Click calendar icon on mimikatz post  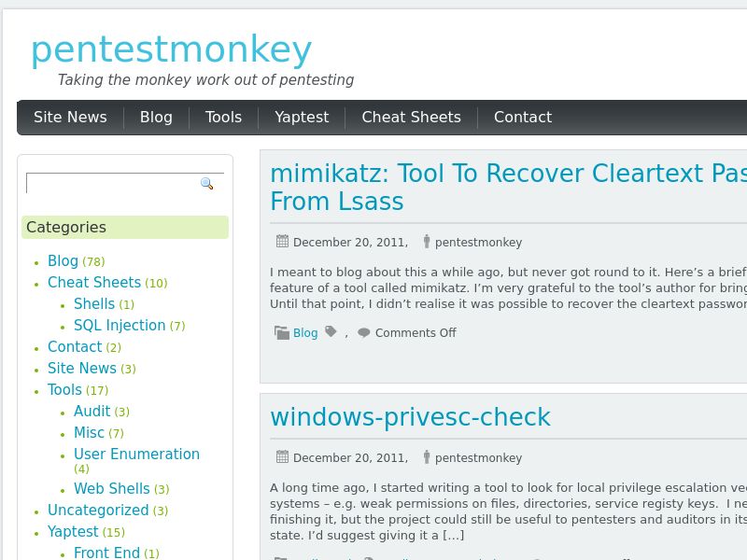click(x=282, y=242)
